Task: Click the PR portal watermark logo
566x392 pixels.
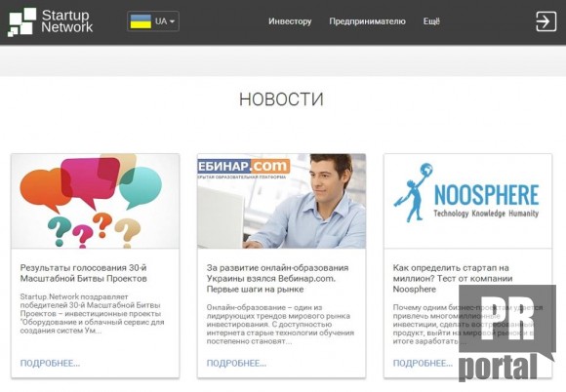Action: pos(507,333)
